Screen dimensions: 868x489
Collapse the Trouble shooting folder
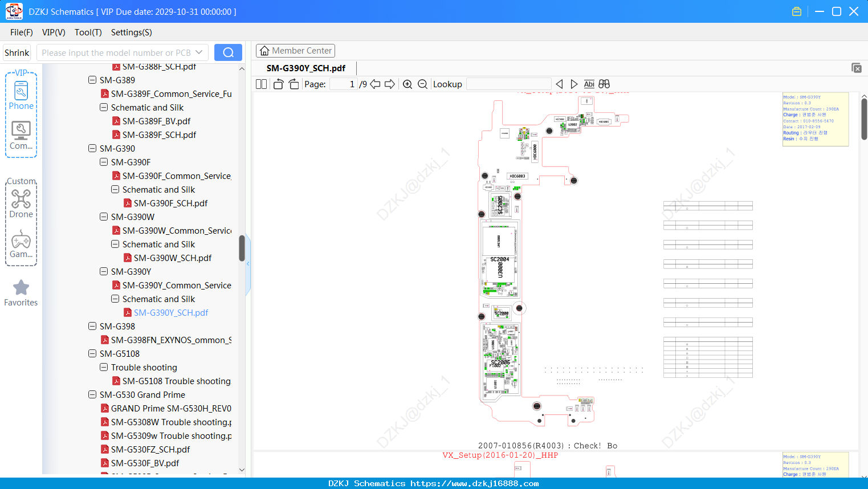104,367
